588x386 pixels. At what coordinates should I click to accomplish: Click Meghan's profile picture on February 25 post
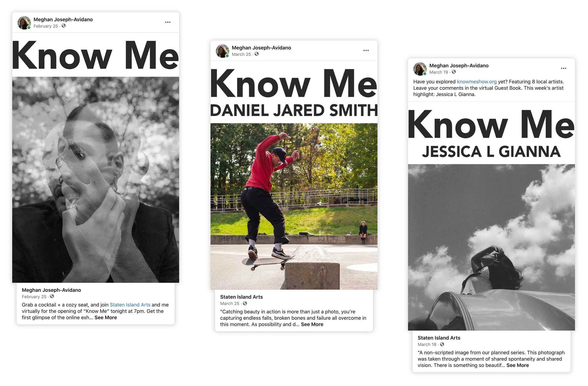(x=24, y=23)
